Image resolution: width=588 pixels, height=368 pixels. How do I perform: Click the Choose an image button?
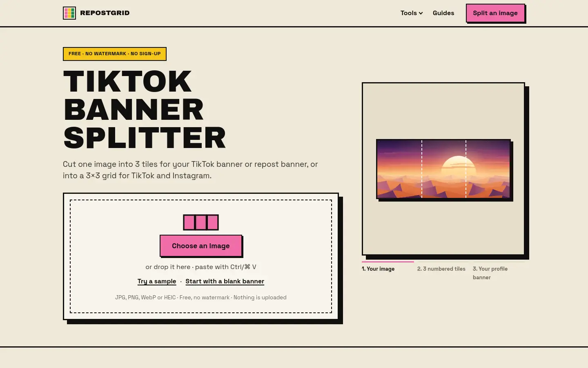201,246
